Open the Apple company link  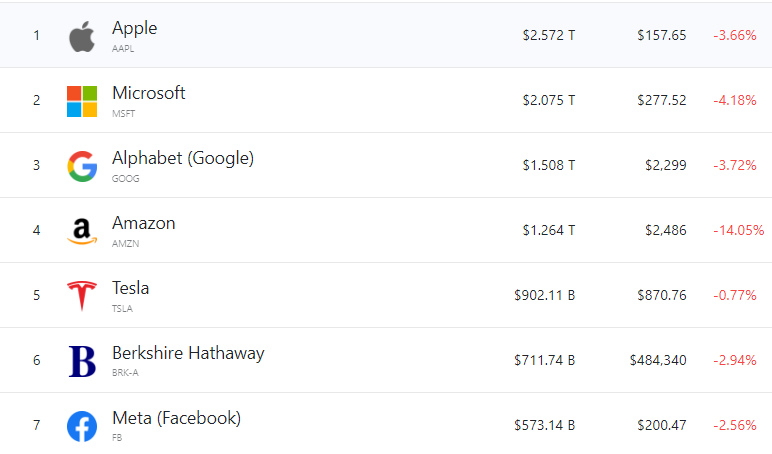[x=134, y=29]
